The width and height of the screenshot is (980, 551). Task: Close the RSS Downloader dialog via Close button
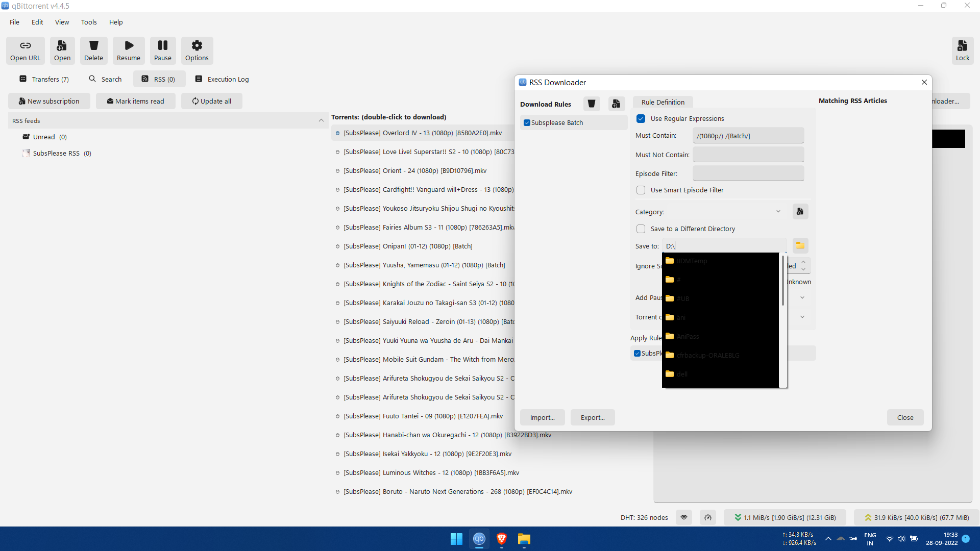[905, 417]
